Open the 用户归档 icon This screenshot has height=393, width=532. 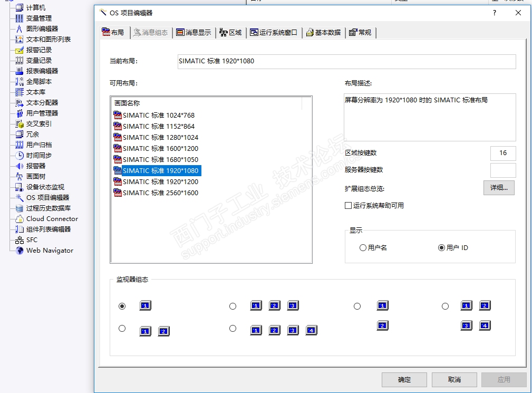20,145
